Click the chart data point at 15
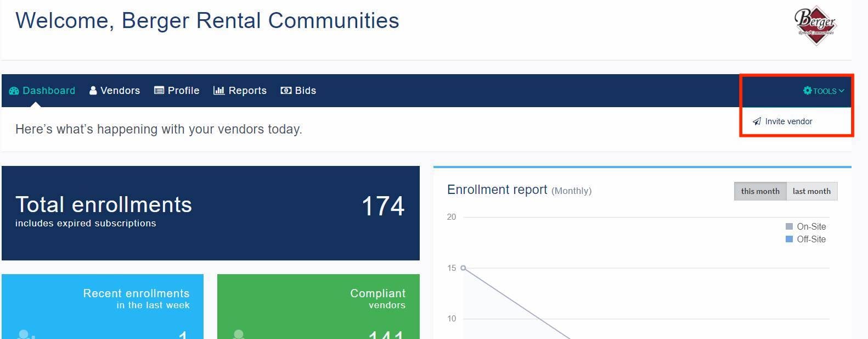This screenshot has height=339, width=868. point(463,268)
